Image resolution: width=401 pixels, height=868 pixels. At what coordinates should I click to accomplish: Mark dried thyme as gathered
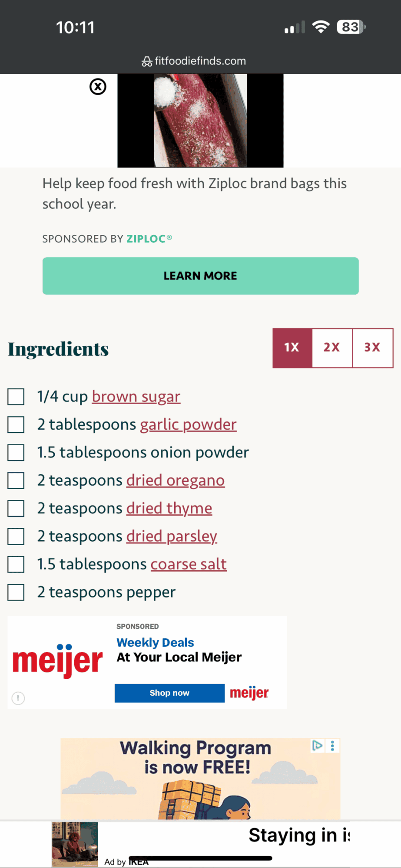pyautogui.click(x=16, y=509)
